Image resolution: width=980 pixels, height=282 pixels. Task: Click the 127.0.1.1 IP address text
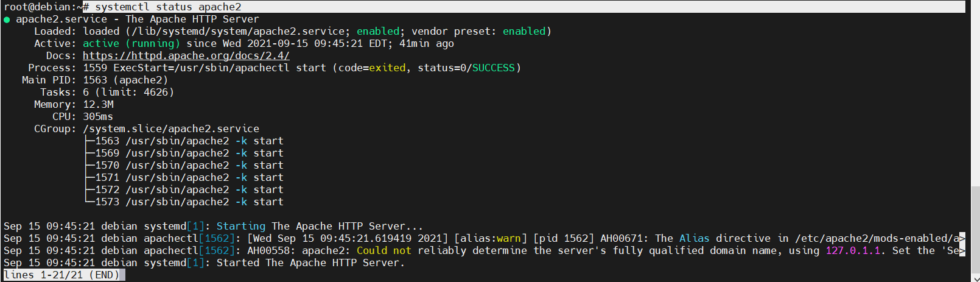pos(853,251)
